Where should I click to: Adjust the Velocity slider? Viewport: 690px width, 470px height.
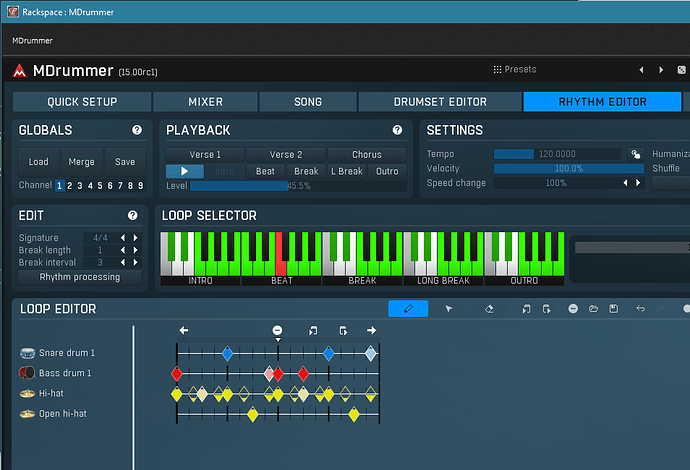click(x=569, y=169)
